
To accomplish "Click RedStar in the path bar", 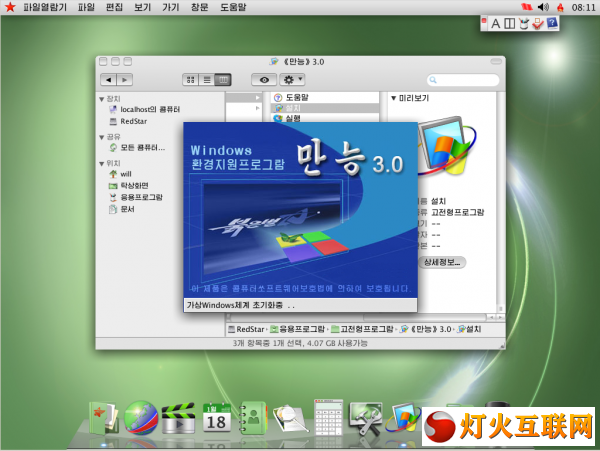I will pos(246,329).
